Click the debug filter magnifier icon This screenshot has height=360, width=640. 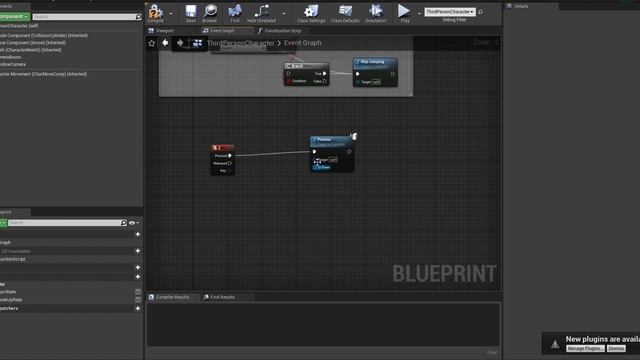[x=480, y=12]
